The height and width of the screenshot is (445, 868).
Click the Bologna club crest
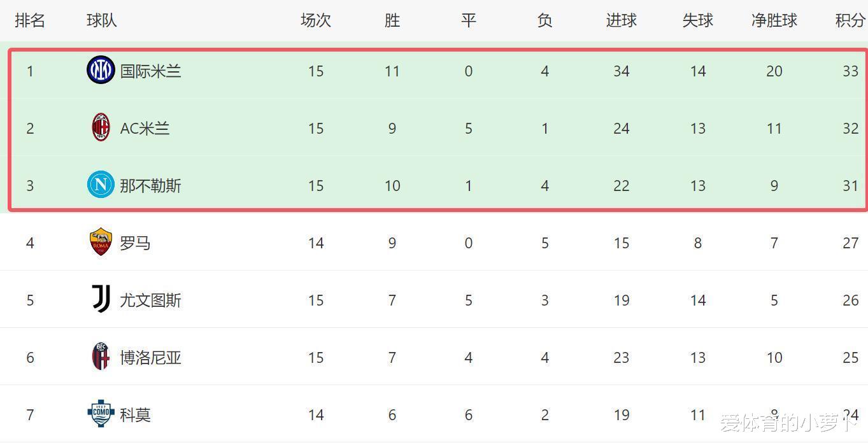tap(101, 357)
